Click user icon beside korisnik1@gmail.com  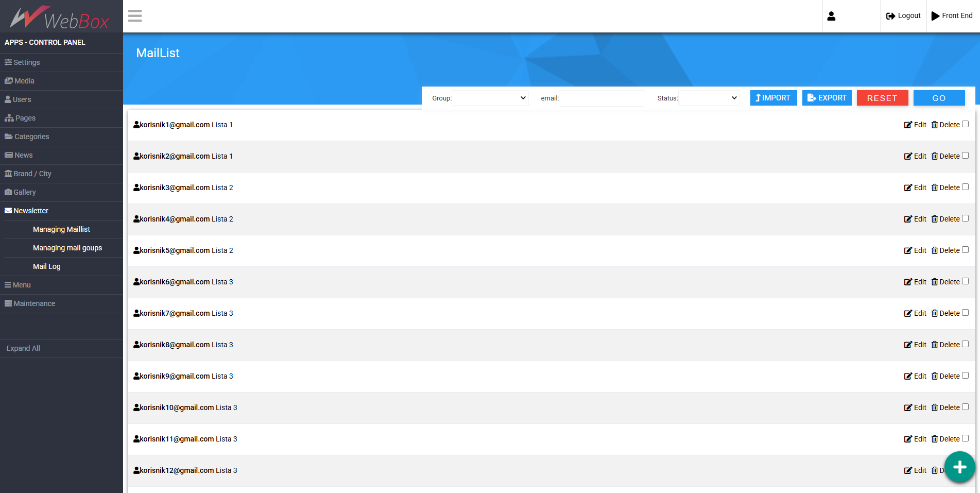coord(136,125)
